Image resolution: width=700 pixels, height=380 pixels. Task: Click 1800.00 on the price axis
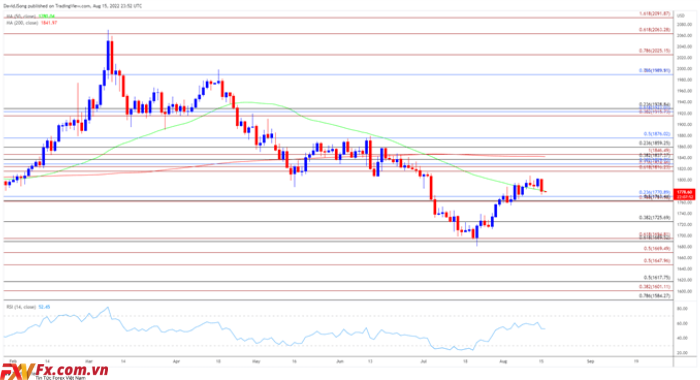[x=684, y=180]
